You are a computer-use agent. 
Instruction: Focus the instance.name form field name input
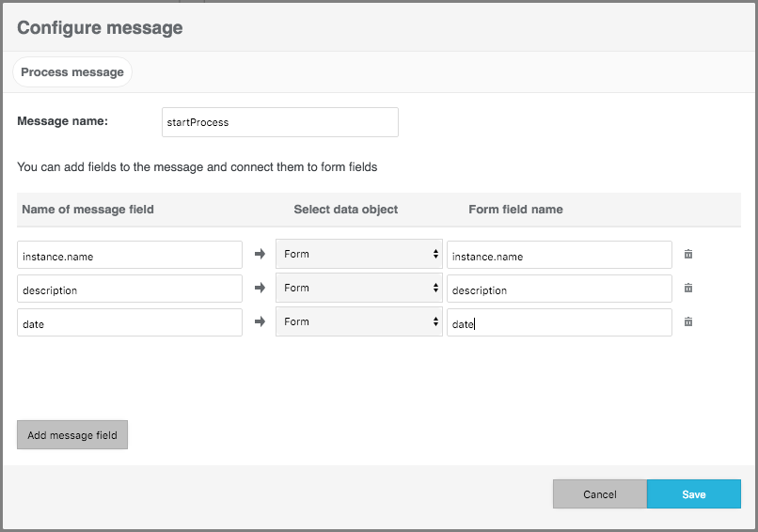click(559, 256)
